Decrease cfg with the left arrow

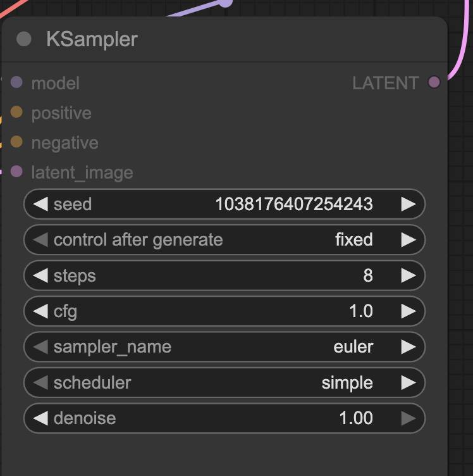(40, 311)
